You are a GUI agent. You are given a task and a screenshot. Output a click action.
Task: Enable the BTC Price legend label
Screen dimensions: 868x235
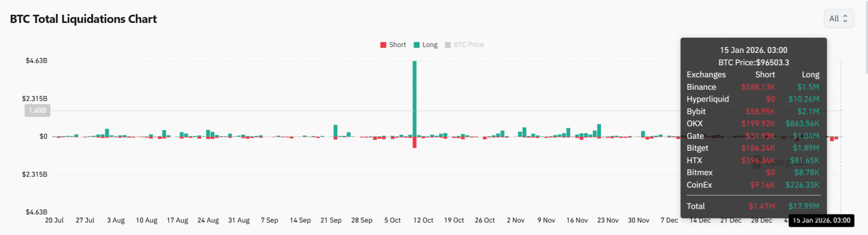[x=468, y=45]
